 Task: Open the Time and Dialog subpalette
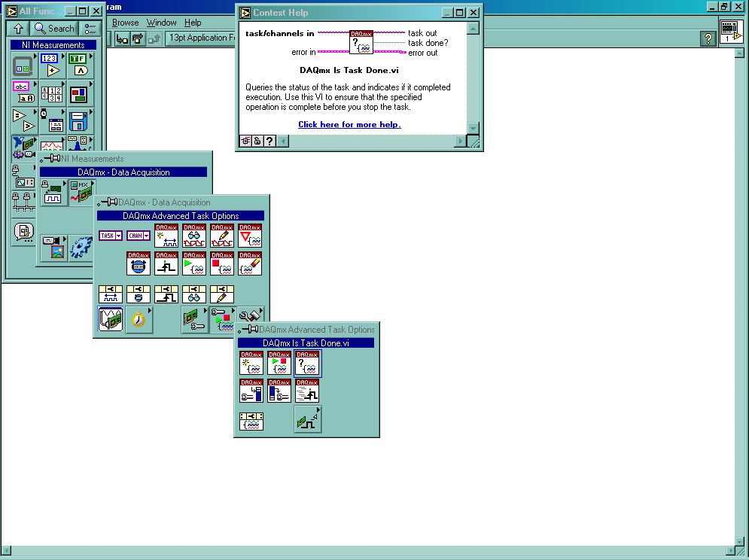point(52,121)
